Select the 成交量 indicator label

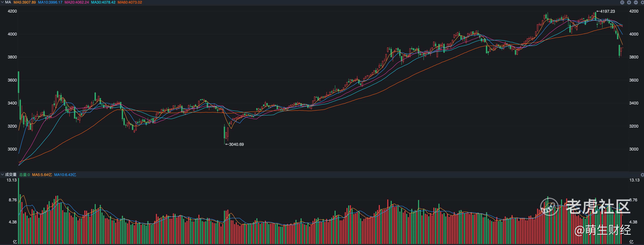coord(11,174)
